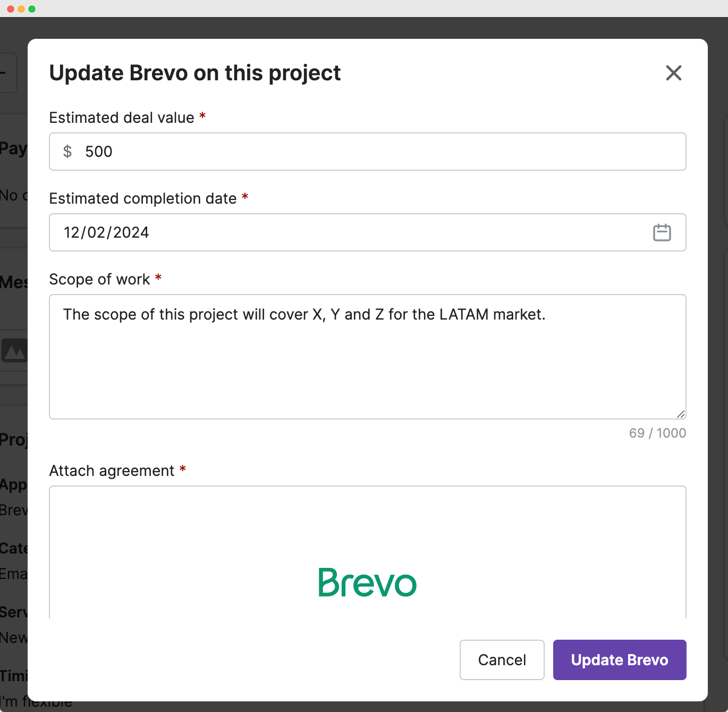Grab the Scope of work resize handle
Screen dimensions: 728x712
click(x=680, y=414)
